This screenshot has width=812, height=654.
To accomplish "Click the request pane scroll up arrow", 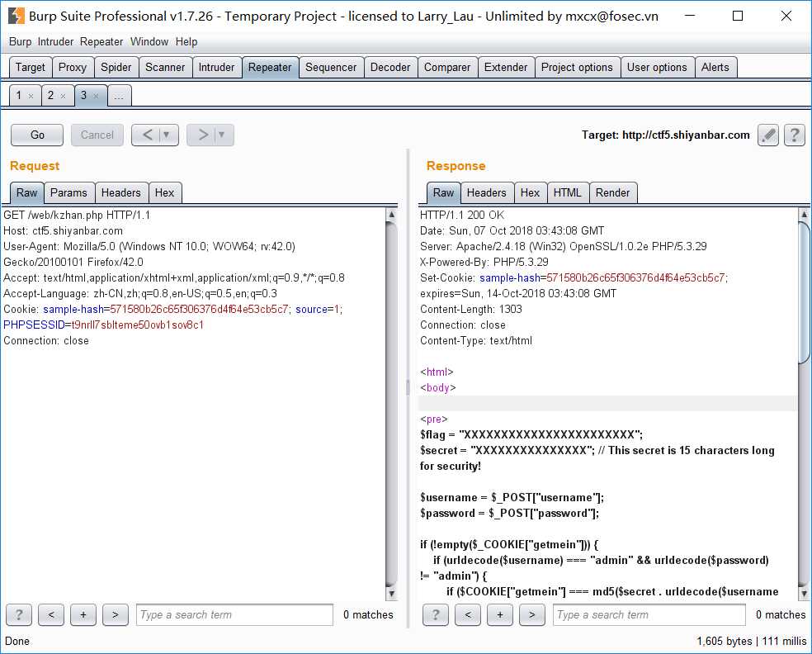I will (x=392, y=214).
